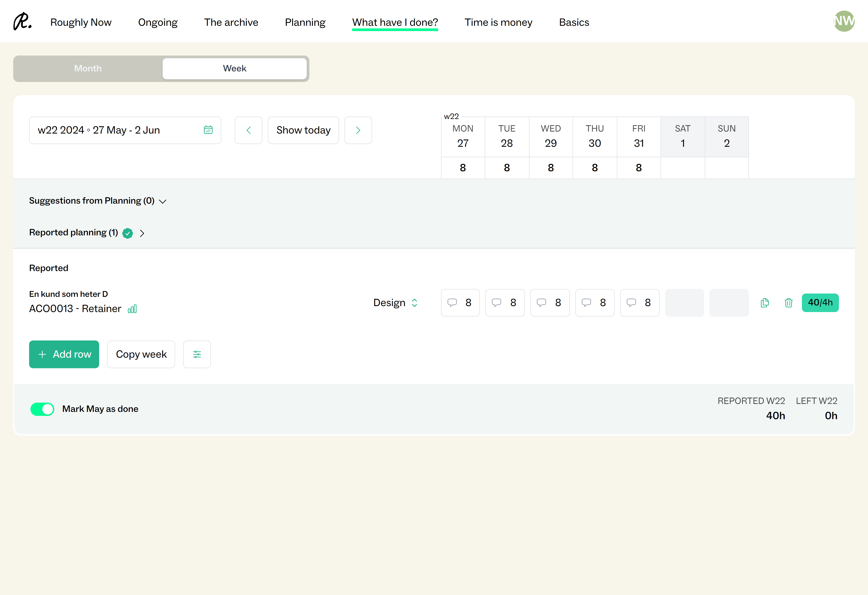This screenshot has height=595, width=868.
Task: Go to next week arrow
Action: (358, 130)
